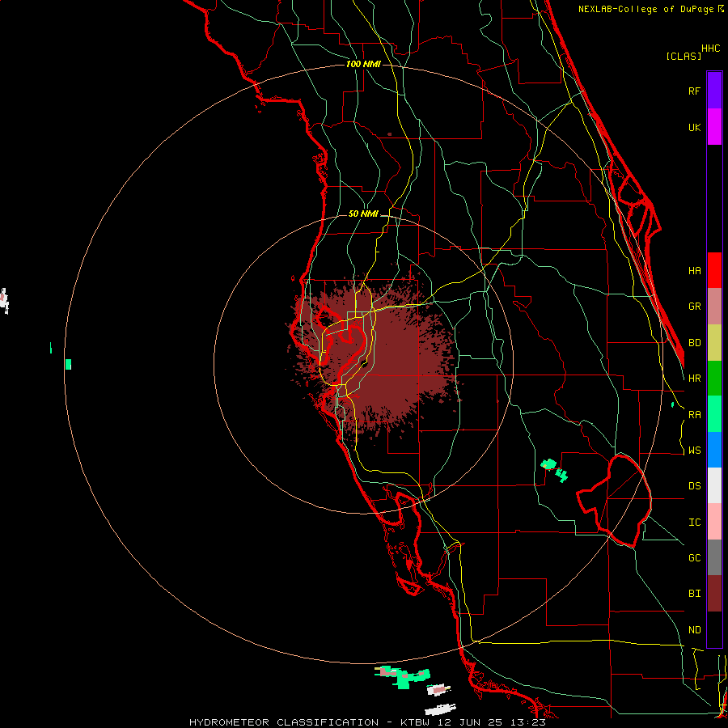Click the 'ND' legend label
Screen dimensions: 728x728
(x=695, y=630)
